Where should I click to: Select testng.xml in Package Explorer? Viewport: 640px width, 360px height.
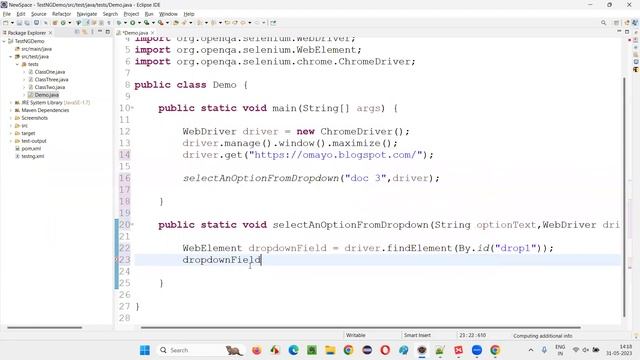tap(33, 156)
